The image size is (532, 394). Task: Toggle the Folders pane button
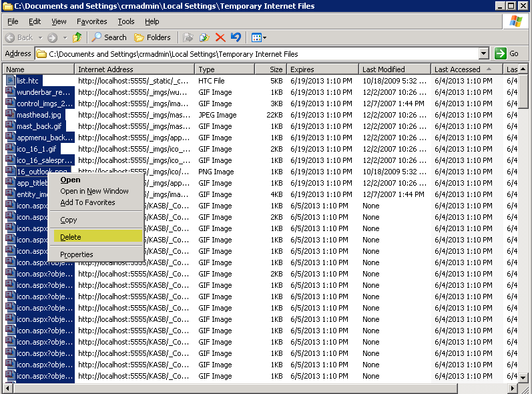(x=152, y=37)
